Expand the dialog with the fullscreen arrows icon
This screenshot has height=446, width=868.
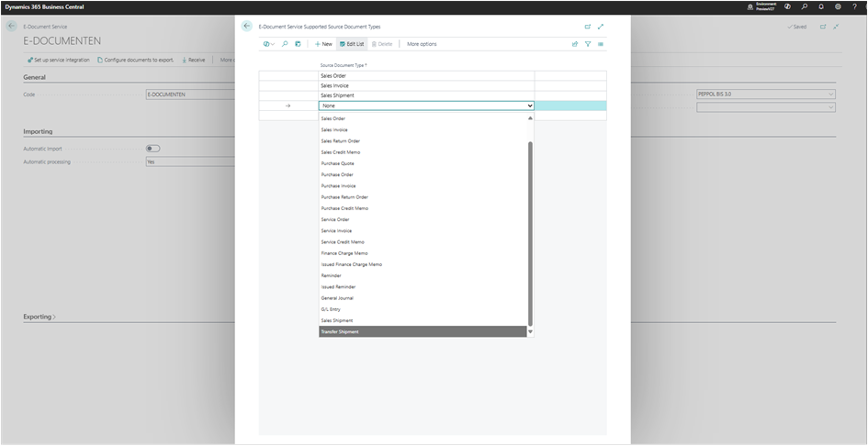pos(601,27)
